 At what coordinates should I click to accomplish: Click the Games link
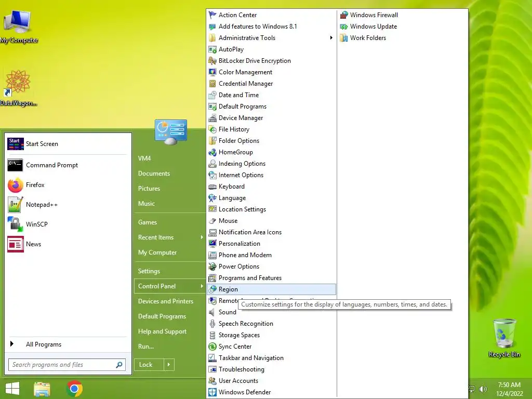point(147,222)
